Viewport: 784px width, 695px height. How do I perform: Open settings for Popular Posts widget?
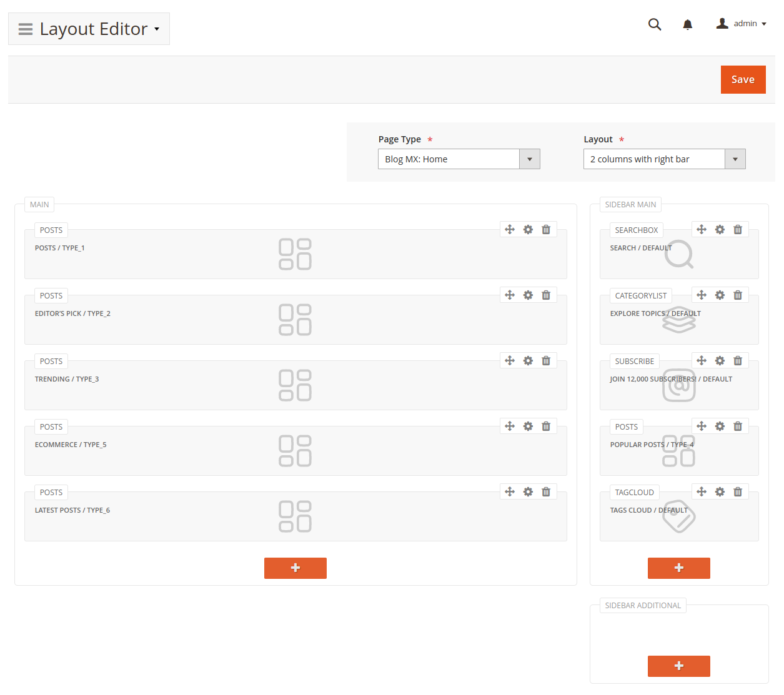pos(720,426)
